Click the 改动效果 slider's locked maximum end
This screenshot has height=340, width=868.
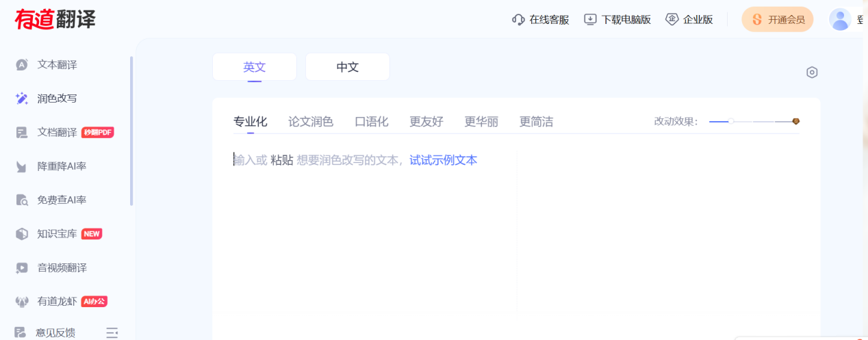tap(795, 121)
